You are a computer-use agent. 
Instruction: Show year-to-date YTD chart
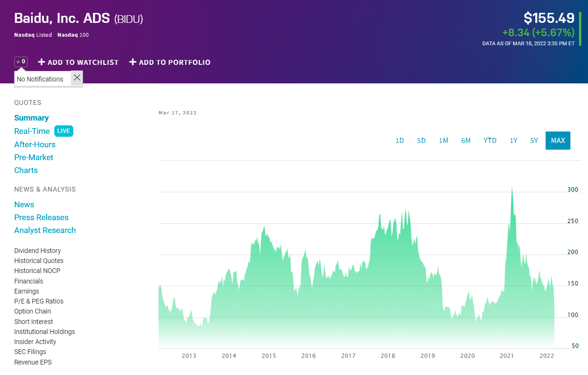490,141
